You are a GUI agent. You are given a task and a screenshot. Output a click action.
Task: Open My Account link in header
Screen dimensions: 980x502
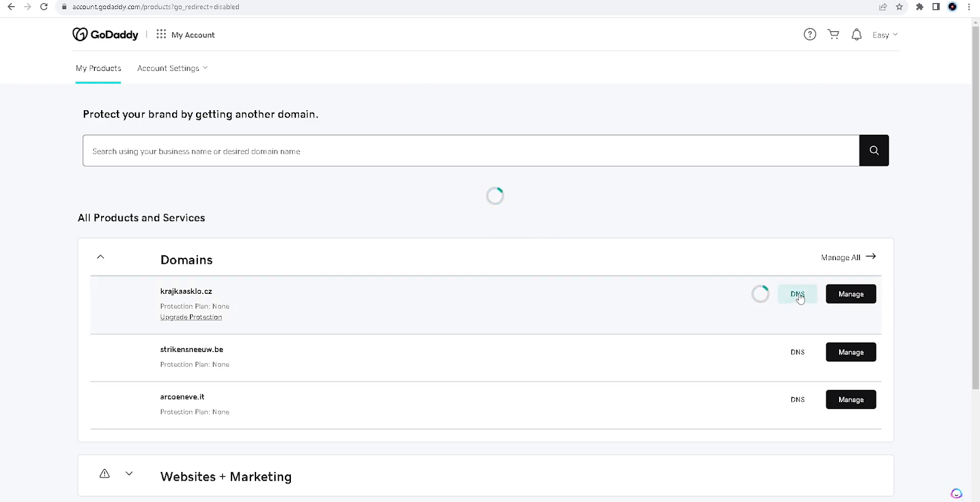point(193,35)
